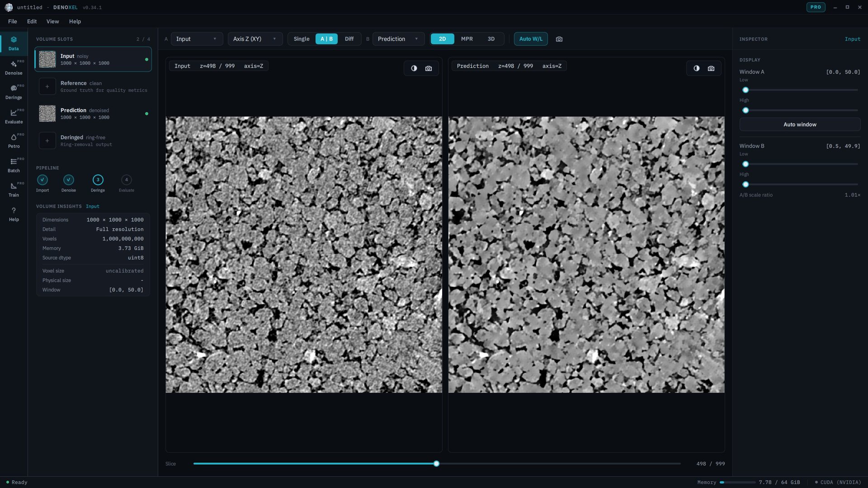
Task: Open the B source Prediction dropdown
Action: 398,39
